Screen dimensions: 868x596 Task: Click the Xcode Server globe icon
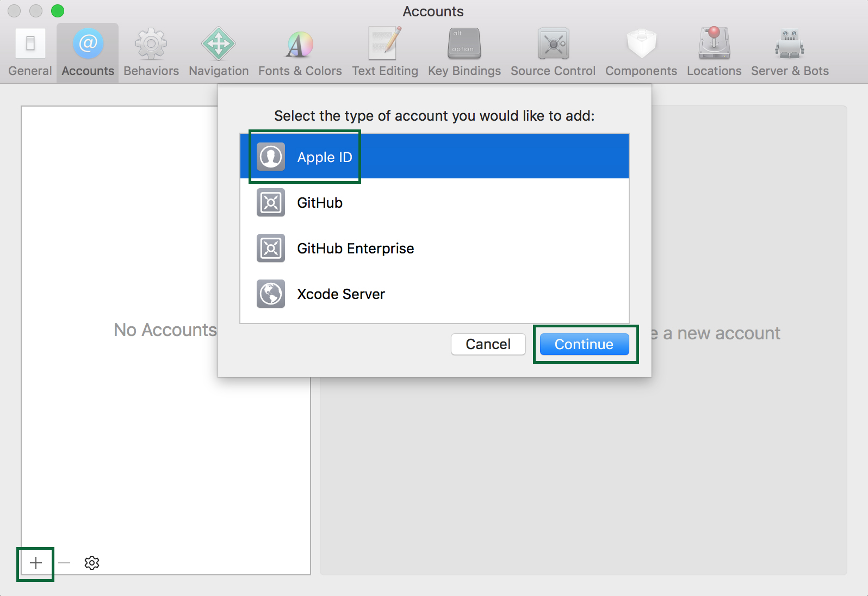click(271, 294)
